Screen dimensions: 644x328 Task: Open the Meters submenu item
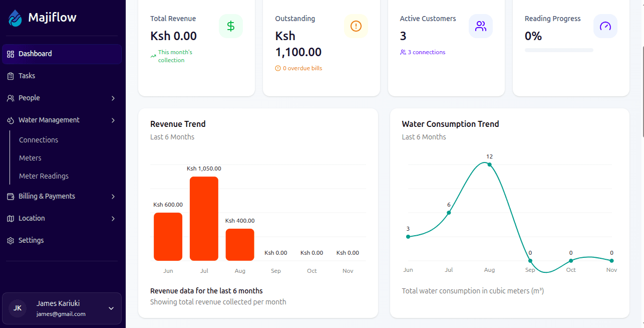tap(30, 158)
